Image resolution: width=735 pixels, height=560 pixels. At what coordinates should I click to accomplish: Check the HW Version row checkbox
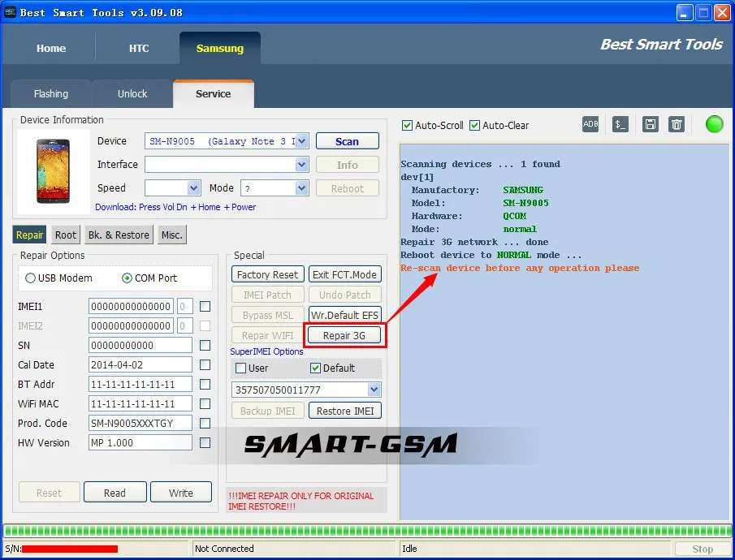pos(205,442)
